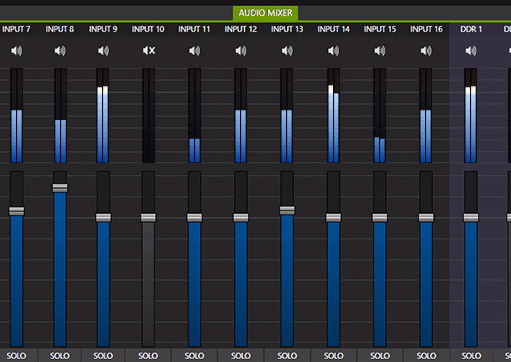Image resolution: width=511 pixels, height=362 pixels.
Task: Mute the DDR 1 speaker icon
Action: [x=471, y=51]
